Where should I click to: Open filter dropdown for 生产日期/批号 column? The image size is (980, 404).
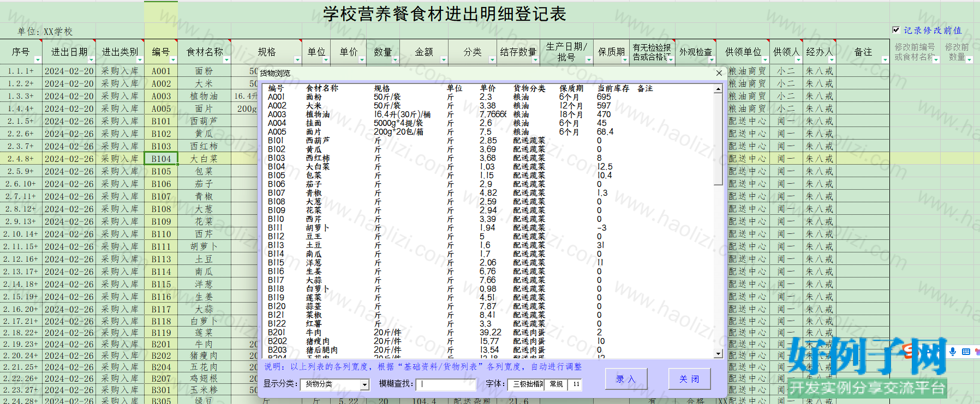pos(588,59)
